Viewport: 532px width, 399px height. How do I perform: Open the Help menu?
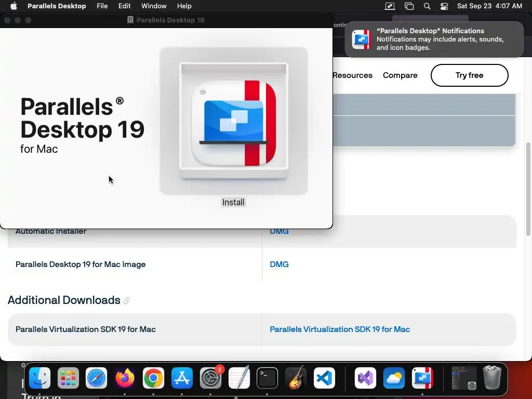pyautogui.click(x=184, y=6)
